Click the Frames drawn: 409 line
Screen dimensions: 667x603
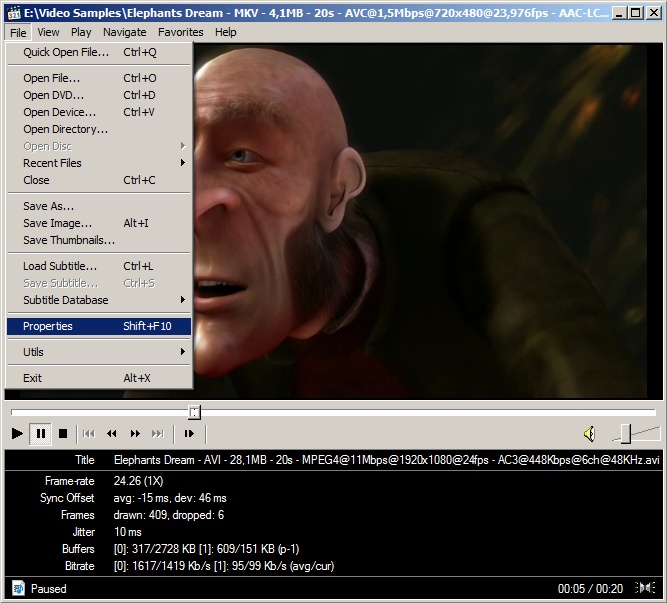(x=168, y=515)
